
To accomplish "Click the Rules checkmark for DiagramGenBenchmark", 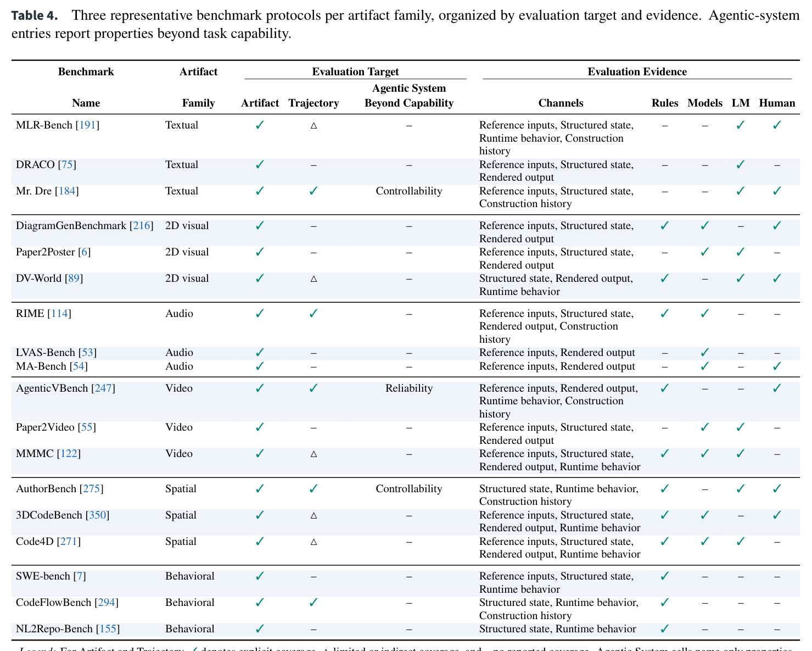I will 665,226.
